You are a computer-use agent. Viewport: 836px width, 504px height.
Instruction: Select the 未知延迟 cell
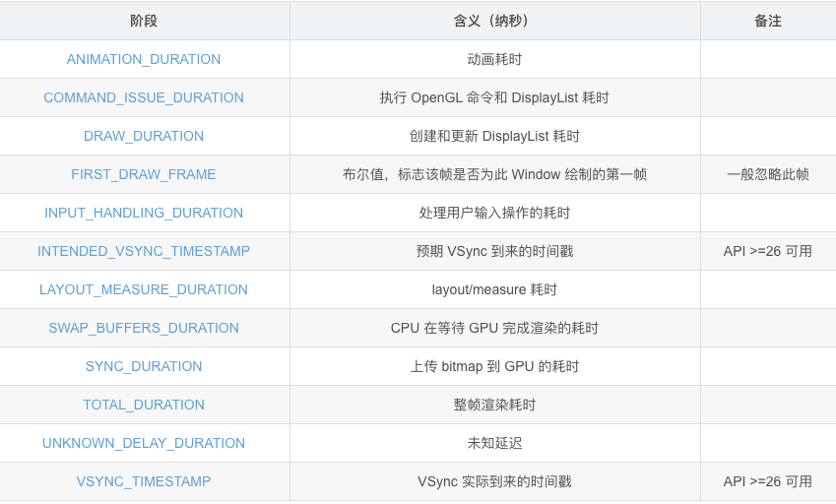494,443
